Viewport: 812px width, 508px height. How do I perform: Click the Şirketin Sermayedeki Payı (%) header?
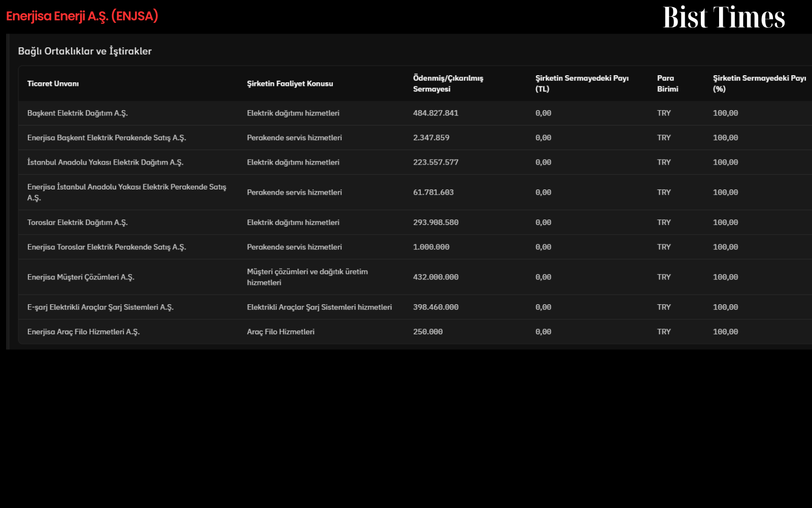(x=759, y=83)
